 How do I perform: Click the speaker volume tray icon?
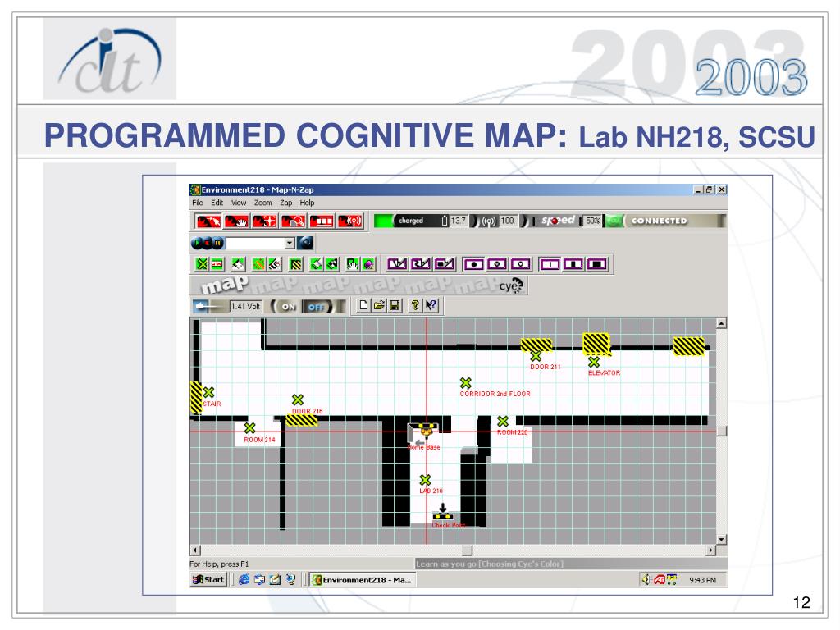coord(646,579)
